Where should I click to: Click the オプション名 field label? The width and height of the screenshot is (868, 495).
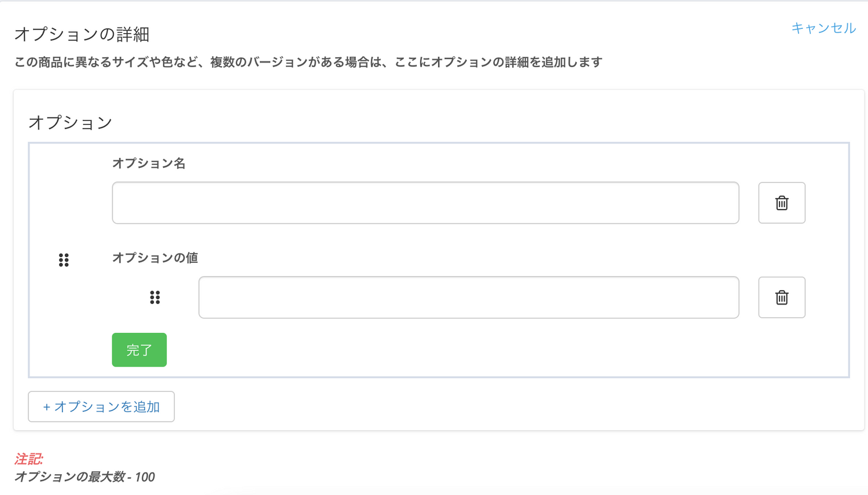149,163
